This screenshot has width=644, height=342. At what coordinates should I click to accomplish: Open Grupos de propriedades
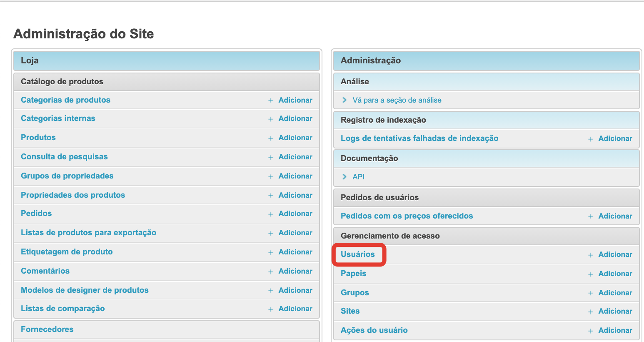click(67, 176)
